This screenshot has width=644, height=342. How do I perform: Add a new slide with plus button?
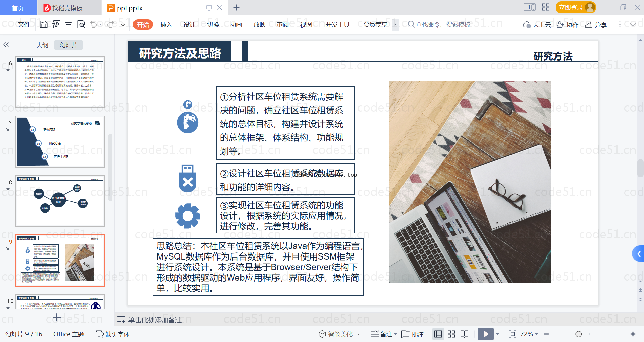point(57,317)
